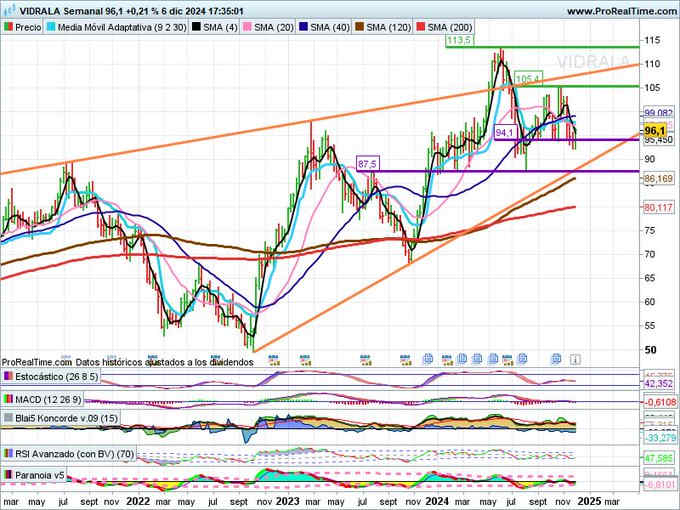Click the -33,279 Koncorde value
This screenshot has width=680, height=510.
click(659, 438)
